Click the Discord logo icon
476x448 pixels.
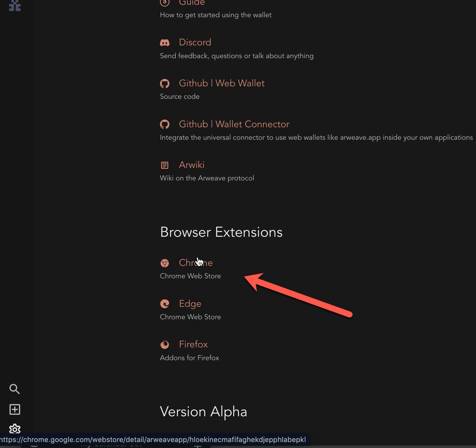click(x=165, y=43)
